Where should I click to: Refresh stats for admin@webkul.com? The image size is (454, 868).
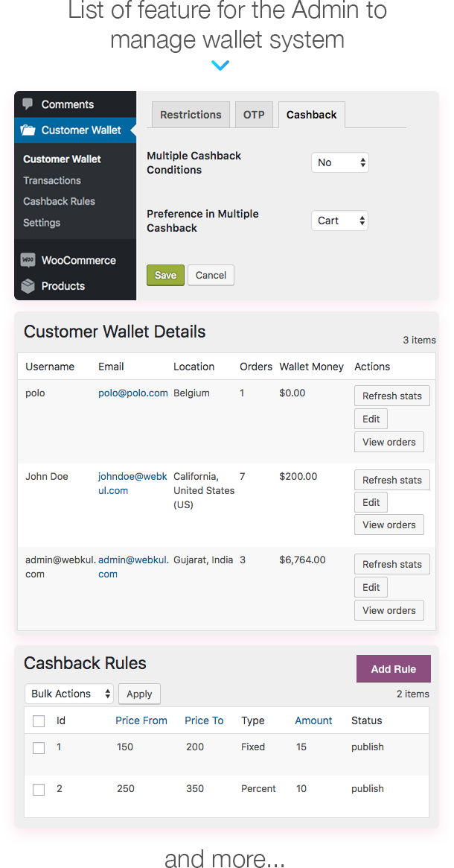pos(392,564)
